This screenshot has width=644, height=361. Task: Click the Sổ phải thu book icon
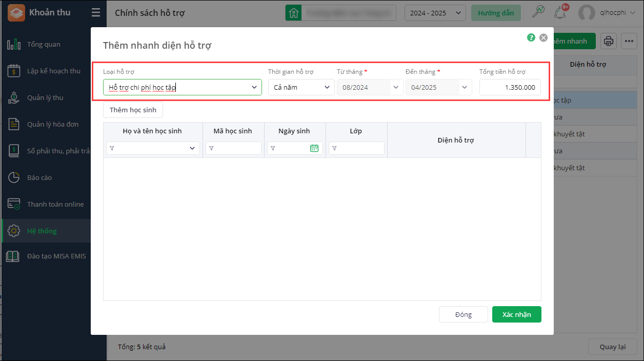(x=14, y=151)
